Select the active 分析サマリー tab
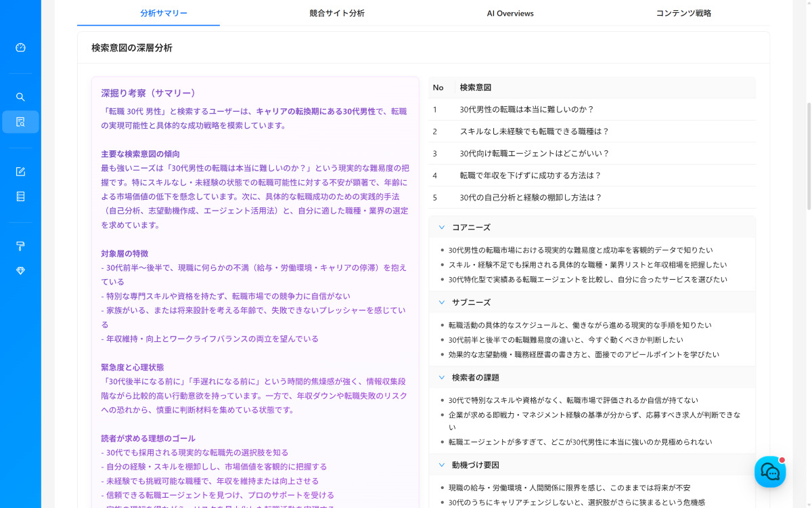Image resolution: width=812 pixels, height=508 pixels. (162, 13)
